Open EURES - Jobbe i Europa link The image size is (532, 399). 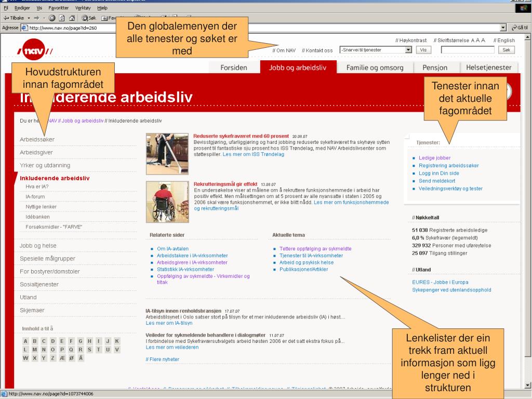(x=440, y=282)
